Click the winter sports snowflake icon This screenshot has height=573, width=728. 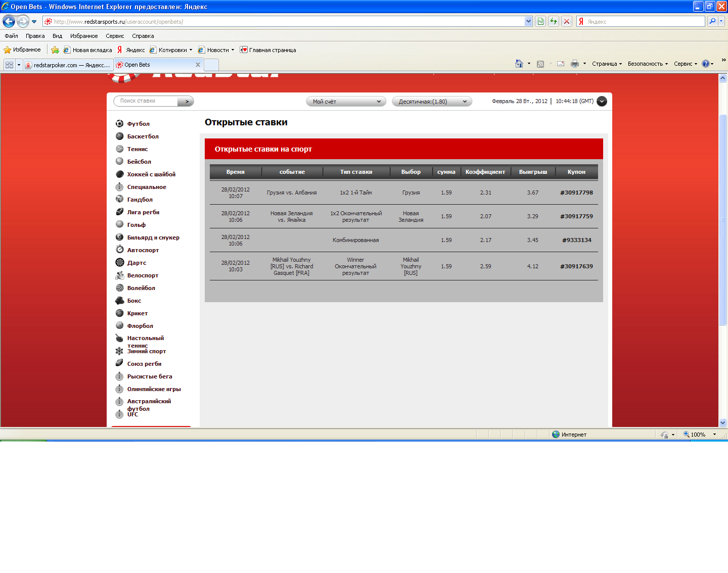click(x=119, y=351)
